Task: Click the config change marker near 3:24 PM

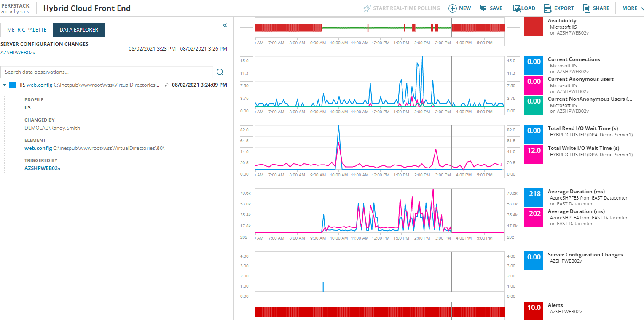Action: pos(451,287)
